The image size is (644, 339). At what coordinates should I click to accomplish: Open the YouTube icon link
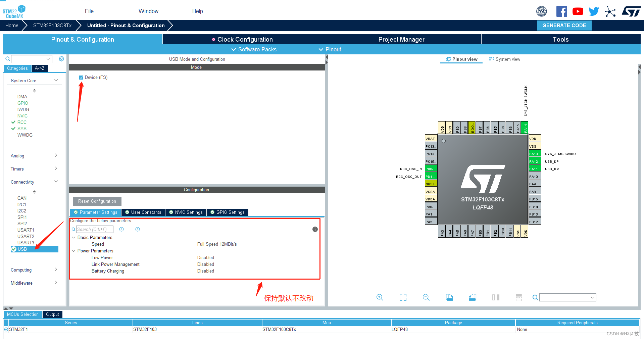578,11
